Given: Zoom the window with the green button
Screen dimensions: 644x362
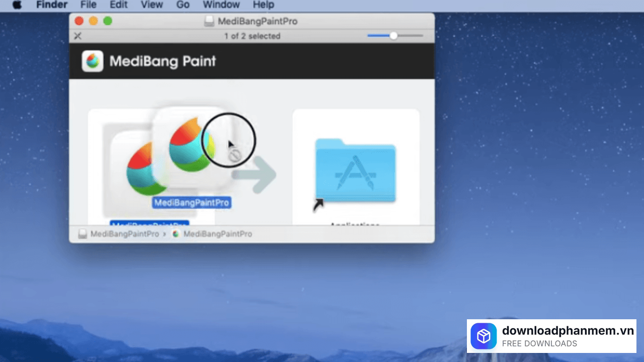Looking at the screenshot, I should (x=107, y=21).
